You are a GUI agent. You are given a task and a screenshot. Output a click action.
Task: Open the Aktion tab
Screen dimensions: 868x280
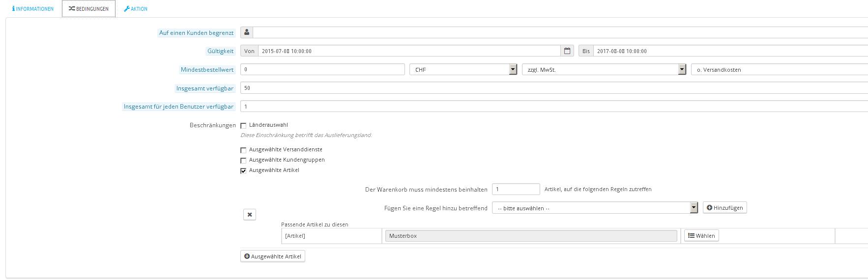coord(136,9)
